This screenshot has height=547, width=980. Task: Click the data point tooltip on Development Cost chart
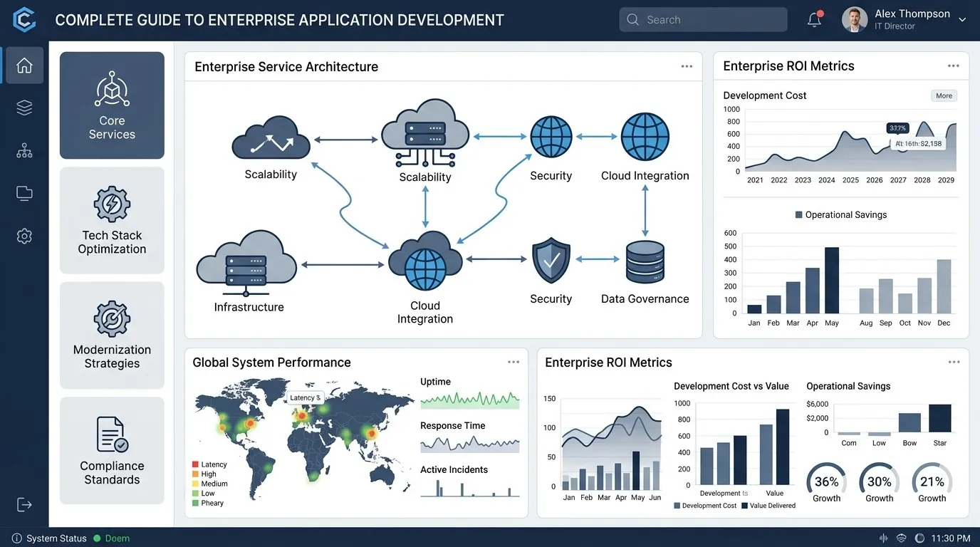[919, 143]
